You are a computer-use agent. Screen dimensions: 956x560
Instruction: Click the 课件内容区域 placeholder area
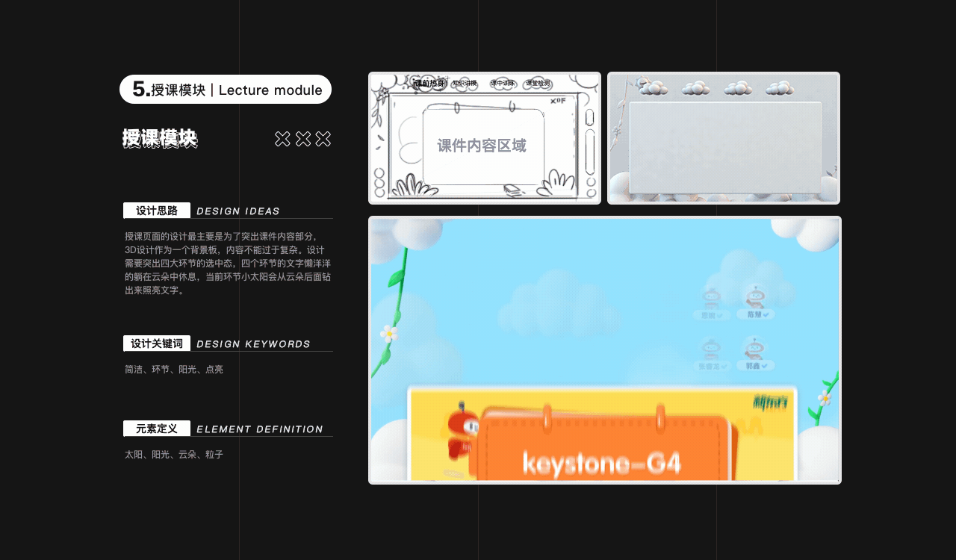pos(482,146)
